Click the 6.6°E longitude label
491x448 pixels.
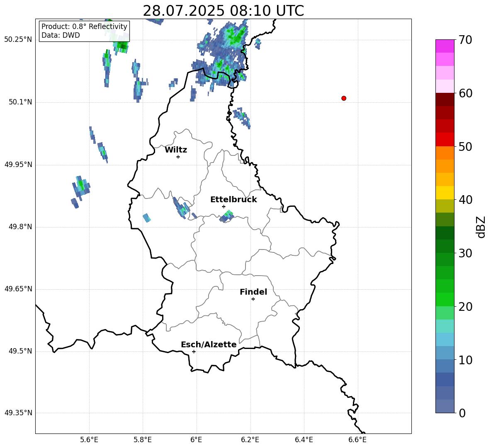click(x=357, y=440)
